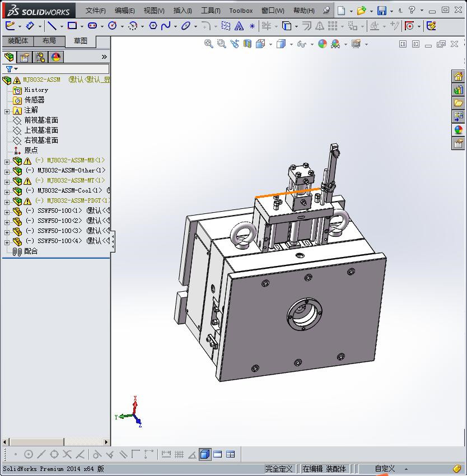Expand the MJ8032-ASSM-Cool<1> tree node
Viewport: 467px width, 476px height.
[x=7, y=192]
